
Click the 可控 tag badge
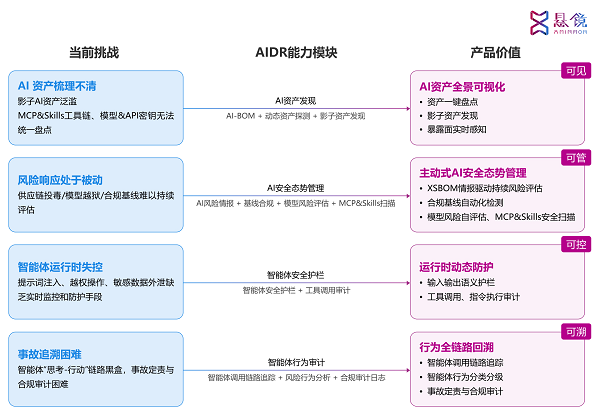576,244
